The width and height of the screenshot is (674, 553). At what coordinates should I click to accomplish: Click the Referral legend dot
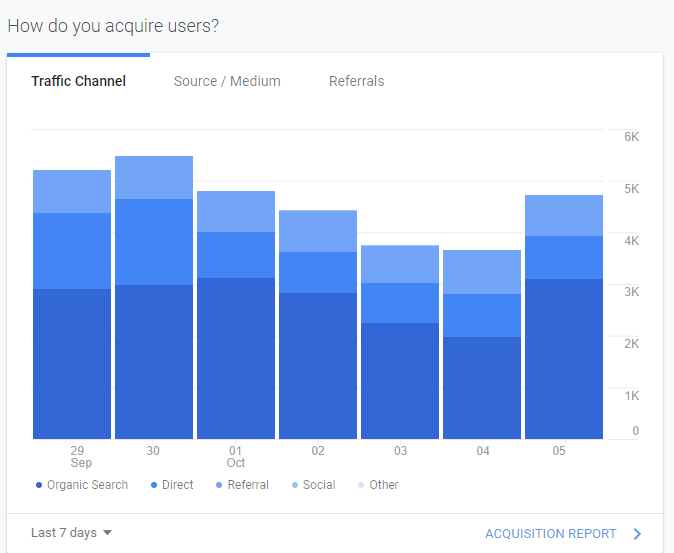tap(219, 485)
